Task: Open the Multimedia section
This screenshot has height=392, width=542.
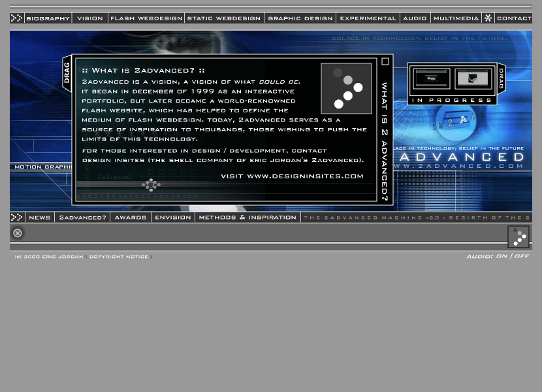Action: coord(456,18)
